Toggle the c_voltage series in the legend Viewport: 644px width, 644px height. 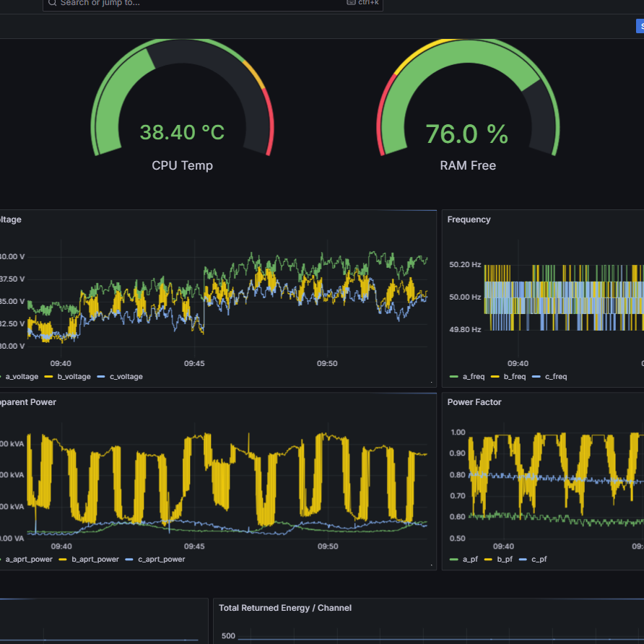(126, 377)
